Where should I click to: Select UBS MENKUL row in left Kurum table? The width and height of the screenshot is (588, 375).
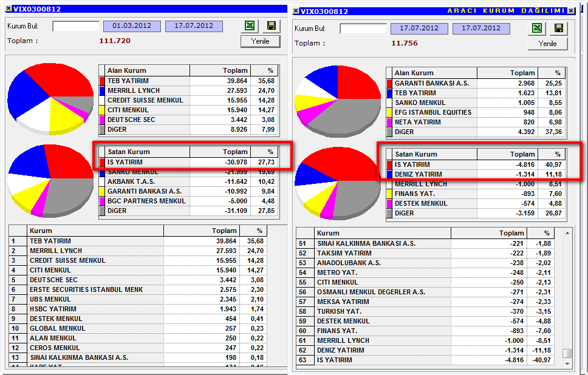pos(138,299)
